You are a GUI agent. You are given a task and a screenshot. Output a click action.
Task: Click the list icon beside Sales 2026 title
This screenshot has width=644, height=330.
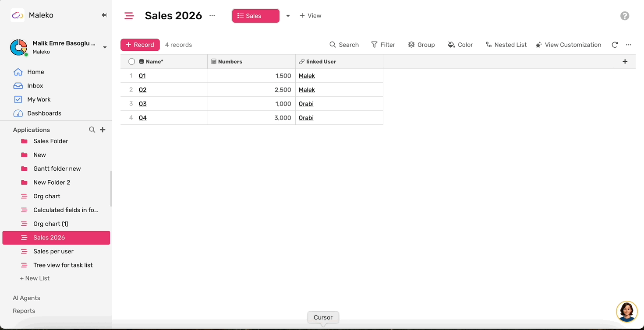coord(129,16)
